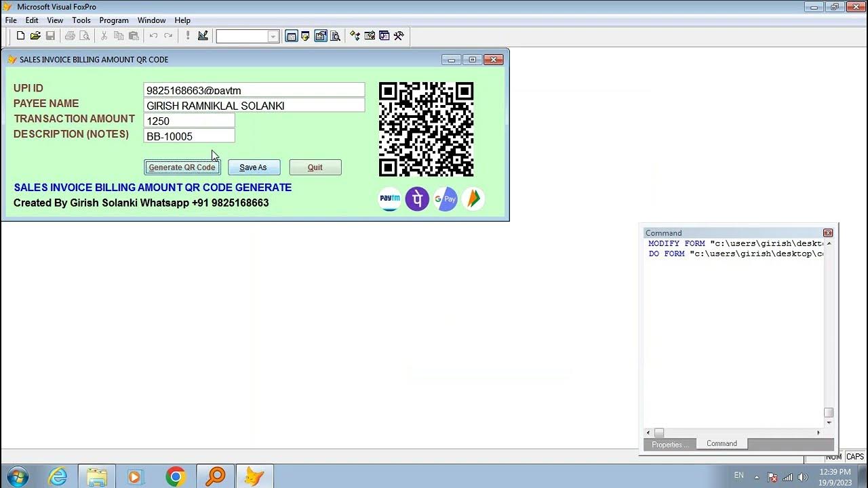Click the UPI ID input field
The width and height of the screenshot is (868, 488).
(254, 90)
